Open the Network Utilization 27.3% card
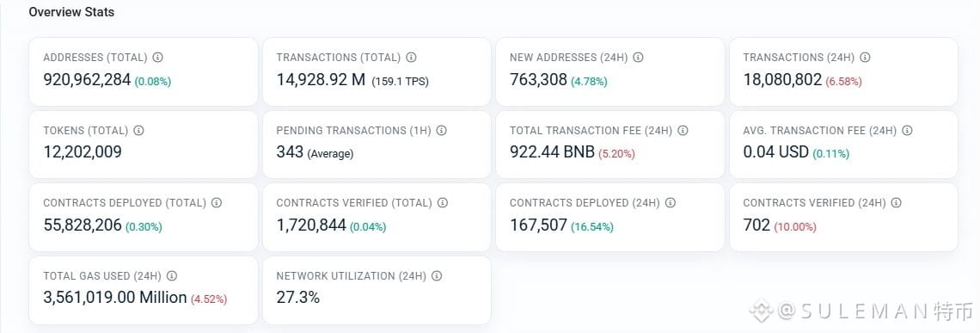The image size is (980, 333). (377, 291)
